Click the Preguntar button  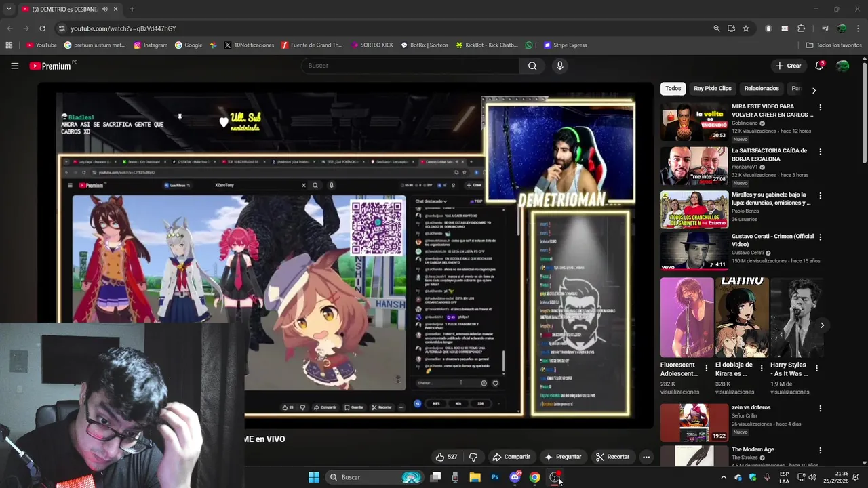click(563, 457)
